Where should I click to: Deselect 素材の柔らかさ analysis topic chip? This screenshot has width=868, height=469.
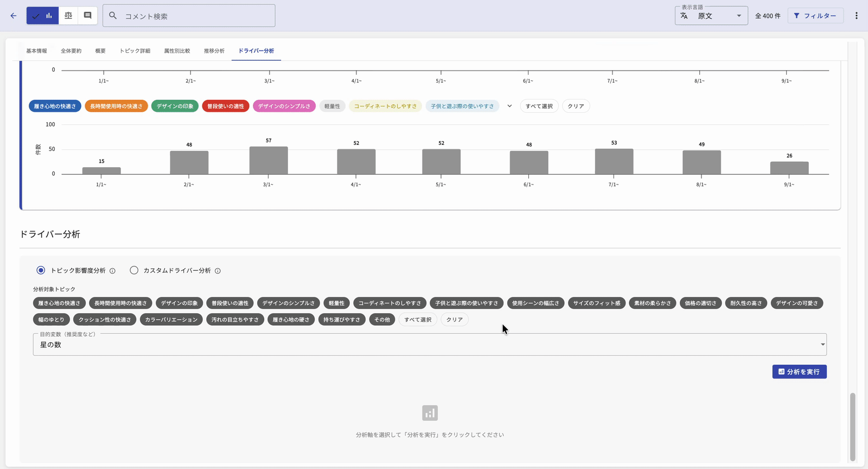point(653,303)
